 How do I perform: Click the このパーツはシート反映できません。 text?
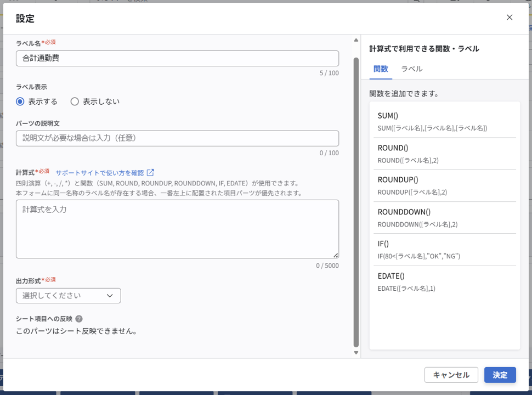(77, 331)
